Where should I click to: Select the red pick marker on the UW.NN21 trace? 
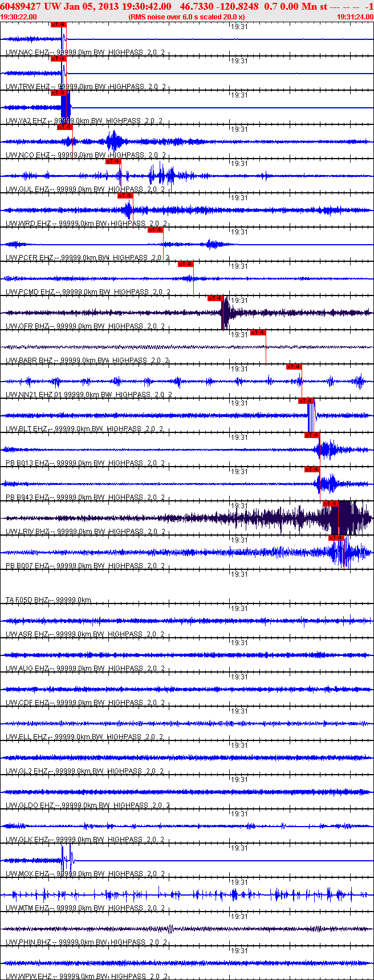pos(294,367)
